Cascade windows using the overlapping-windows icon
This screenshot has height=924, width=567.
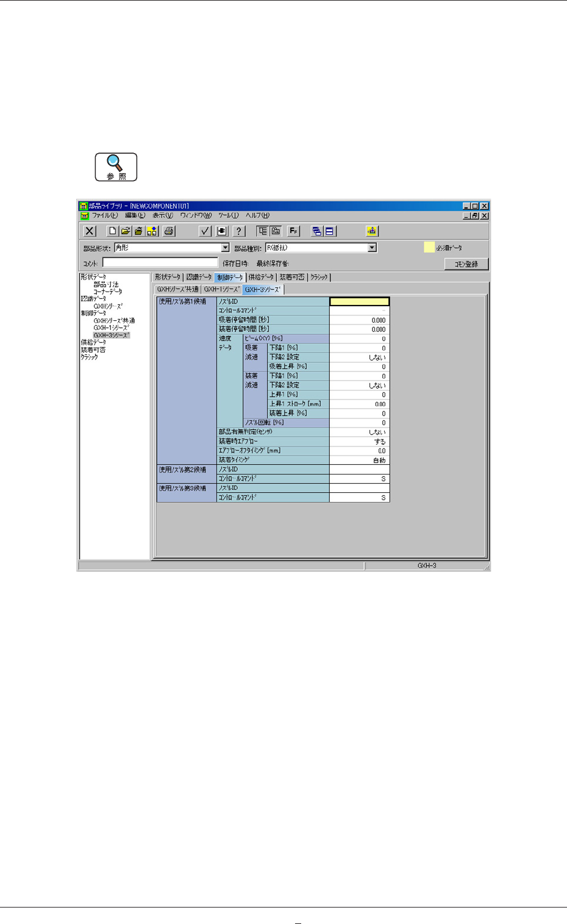(316, 231)
